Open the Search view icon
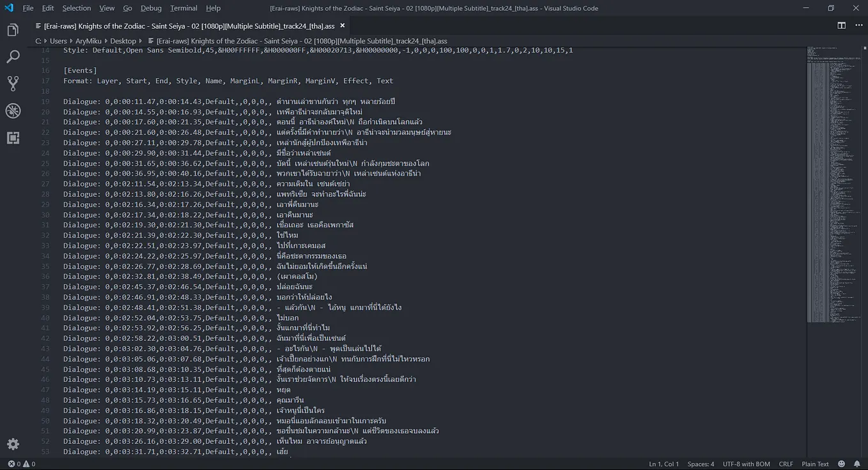Image resolution: width=868 pixels, height=470 pixels. click(x=13, y=56)
